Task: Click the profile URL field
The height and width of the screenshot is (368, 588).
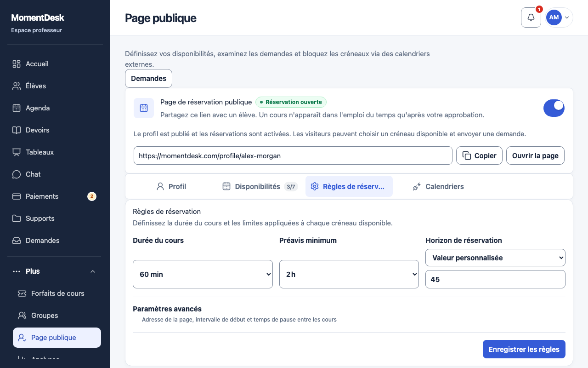Action: pyautogui.click(x=293, y=155)
